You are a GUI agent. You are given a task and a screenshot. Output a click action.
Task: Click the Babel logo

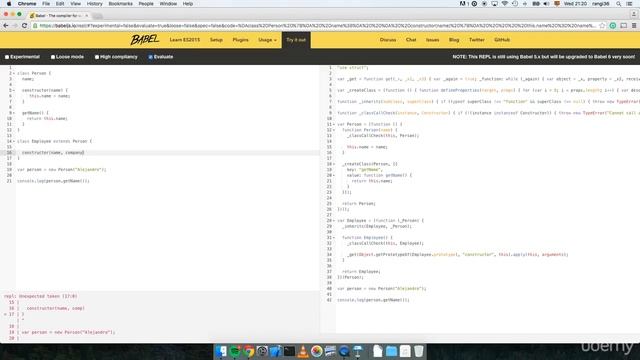tap(144, 40)
